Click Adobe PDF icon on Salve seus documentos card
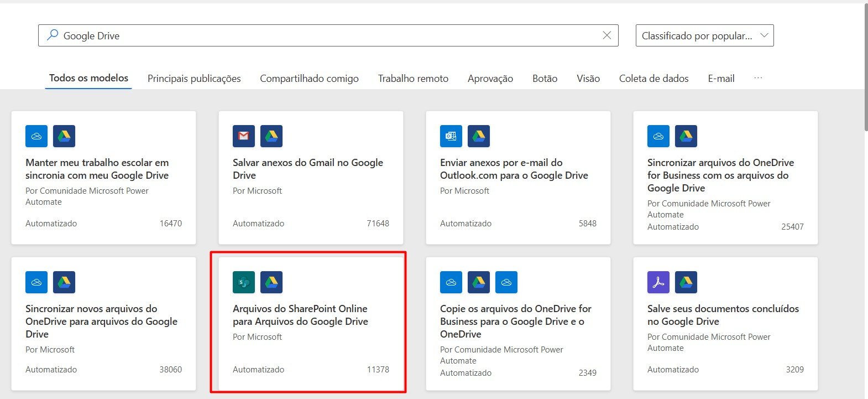The height and width of the screenshot is (399, 868). [x=658, y=282]
